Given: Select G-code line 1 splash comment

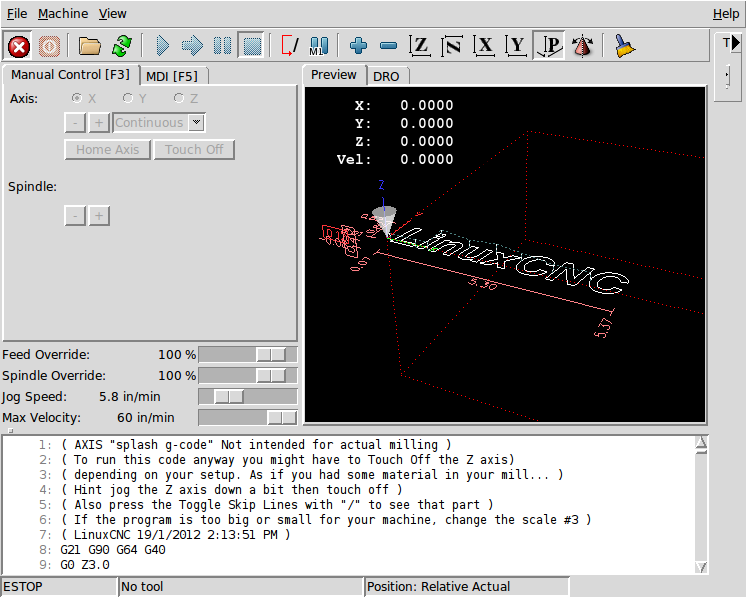Looking at the screenshot, I should pyautogui.click(x=256, y=445).
